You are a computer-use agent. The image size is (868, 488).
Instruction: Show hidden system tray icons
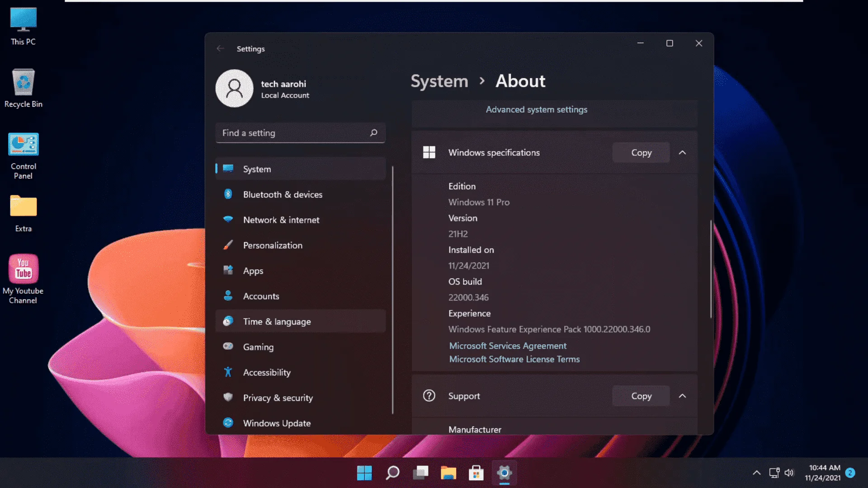click(756, 473)
